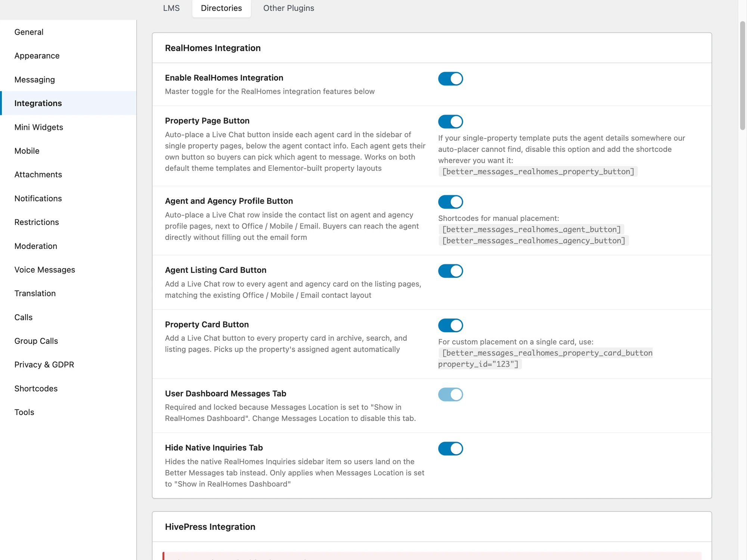Toggle Agent and Agency Profile Button switch
The image size is (747, 560).
[x=450, y=202]
